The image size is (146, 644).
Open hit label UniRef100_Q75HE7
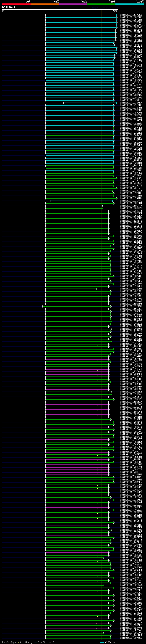(x=131, y=103)
